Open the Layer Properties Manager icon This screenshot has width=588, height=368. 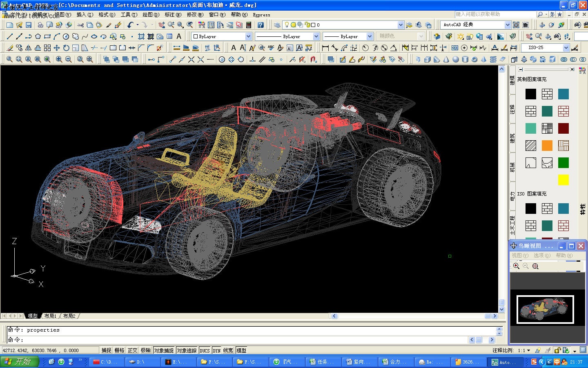pyautogui.click(x=277, y=25)
